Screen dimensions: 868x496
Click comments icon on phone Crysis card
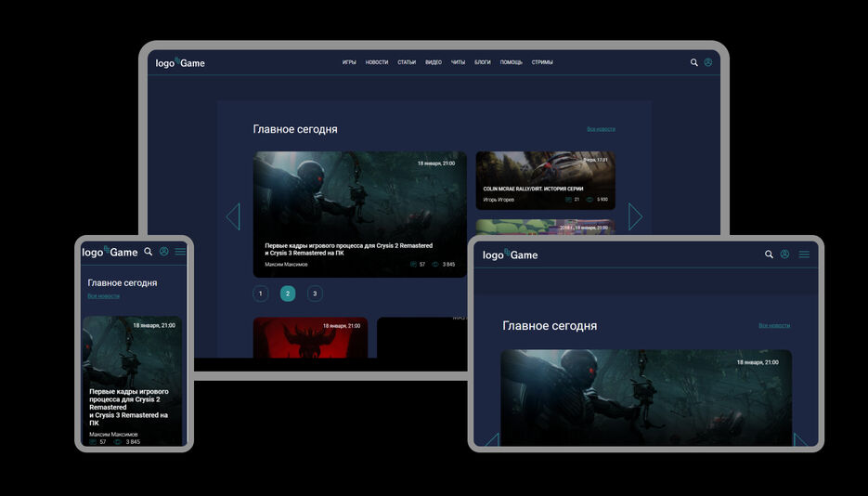(93, 442)
